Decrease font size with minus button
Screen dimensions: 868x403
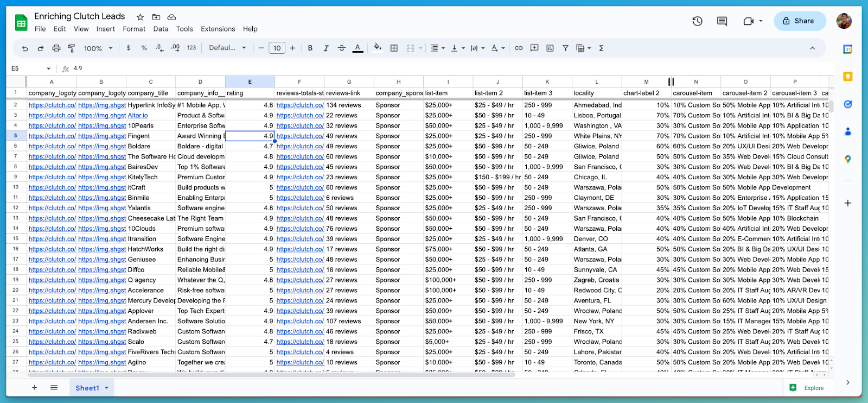coord(261,48)
